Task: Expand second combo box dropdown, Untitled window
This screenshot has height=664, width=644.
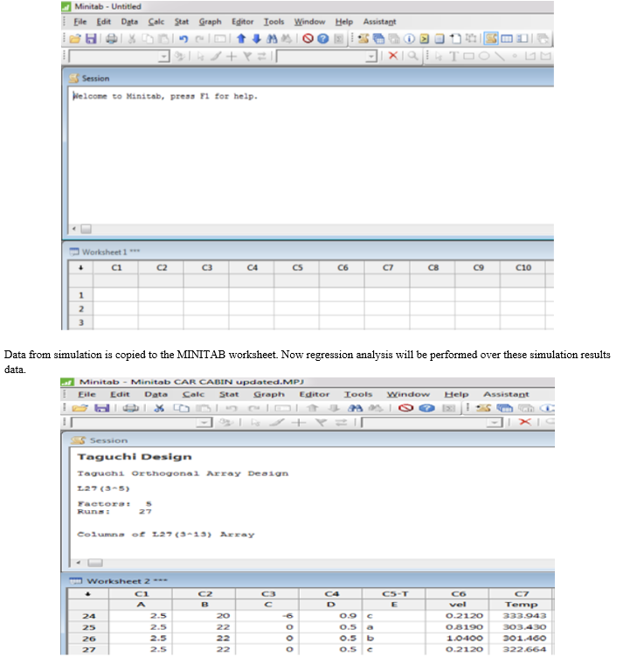Action: tap(370, 56)
